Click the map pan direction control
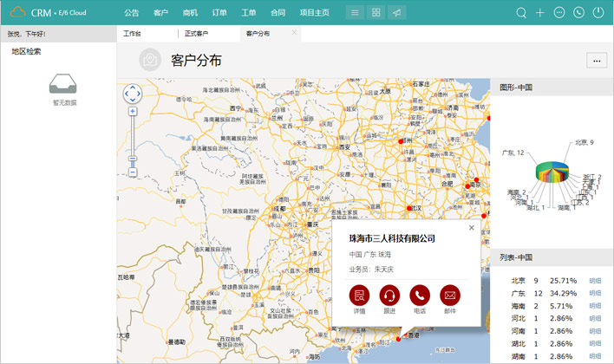The height and width of the screenshot is (364, 614). pyautogui.click(x=133, y=94)
